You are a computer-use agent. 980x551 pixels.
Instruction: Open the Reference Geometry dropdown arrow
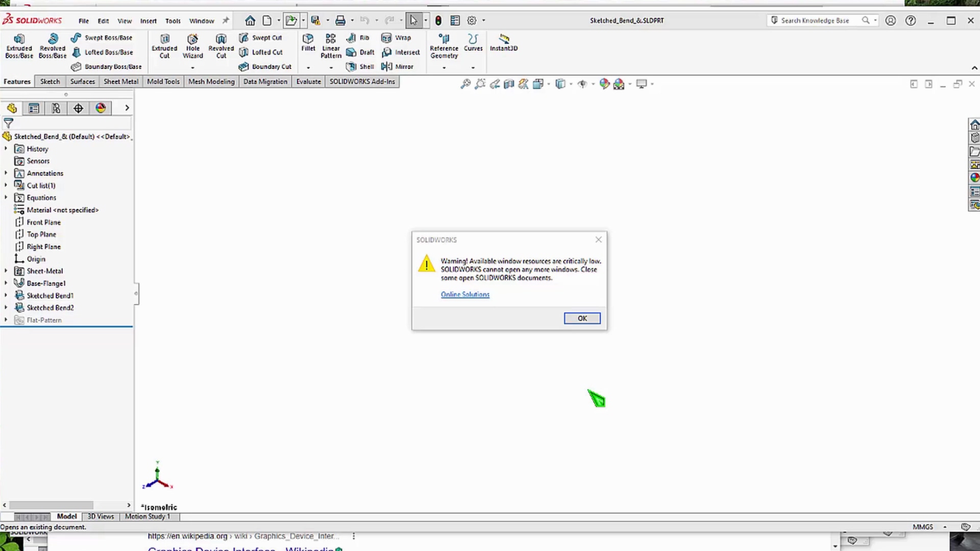[444, 67]
